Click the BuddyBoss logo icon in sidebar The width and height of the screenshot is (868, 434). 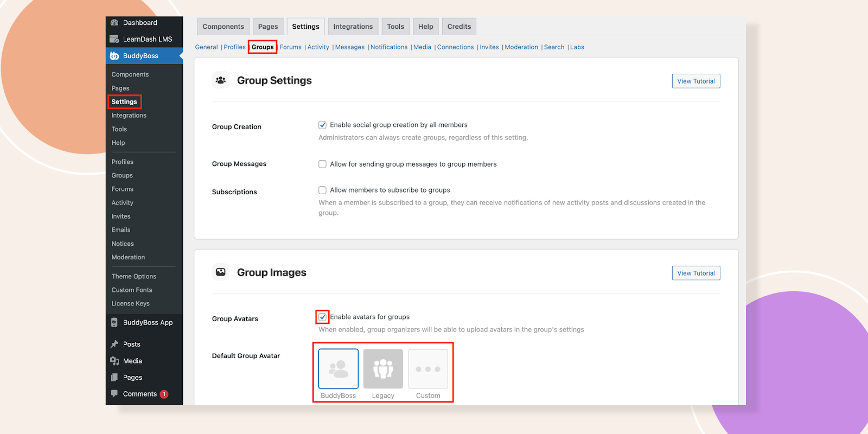114,56
